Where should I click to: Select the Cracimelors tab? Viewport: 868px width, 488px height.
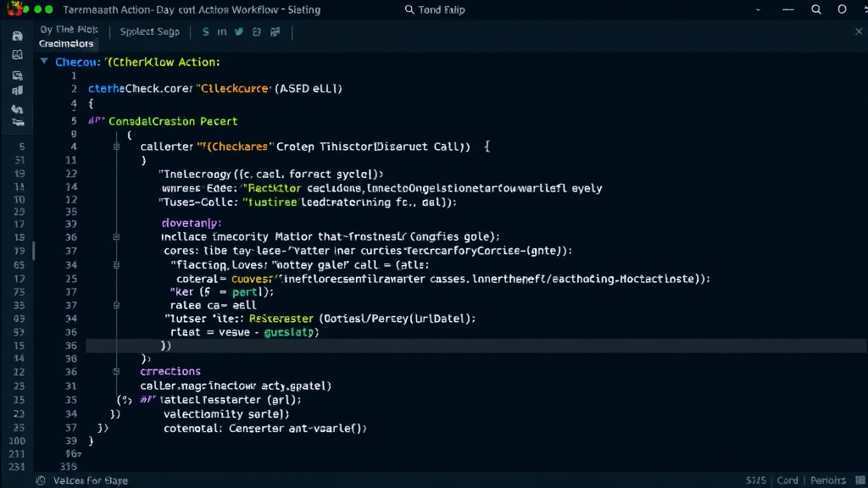point(66,44)
